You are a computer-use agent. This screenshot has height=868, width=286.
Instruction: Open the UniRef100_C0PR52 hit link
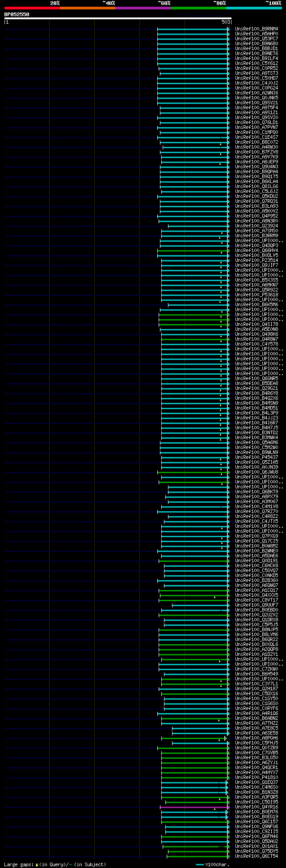pos(257,68)
